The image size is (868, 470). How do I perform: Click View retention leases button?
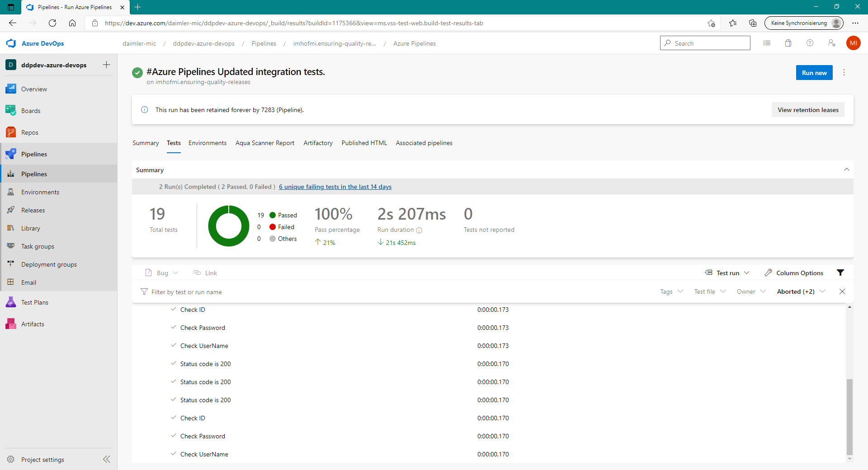tap(808, 110)
